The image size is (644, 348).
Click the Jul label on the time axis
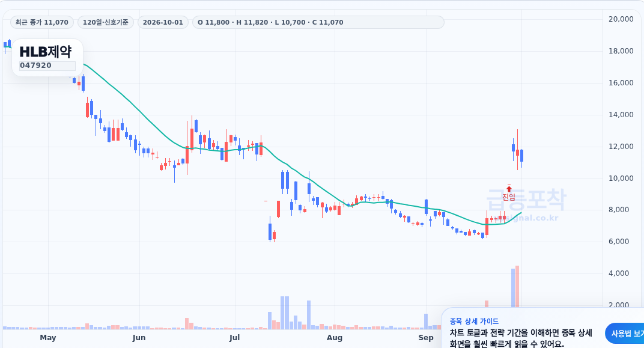[x=234, y=338]
